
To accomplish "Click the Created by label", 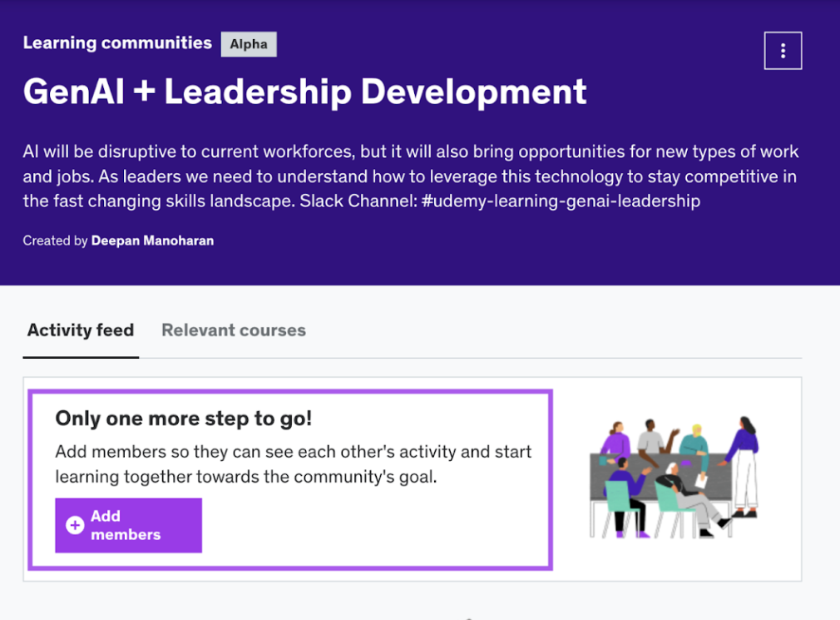I will point(55,241).
